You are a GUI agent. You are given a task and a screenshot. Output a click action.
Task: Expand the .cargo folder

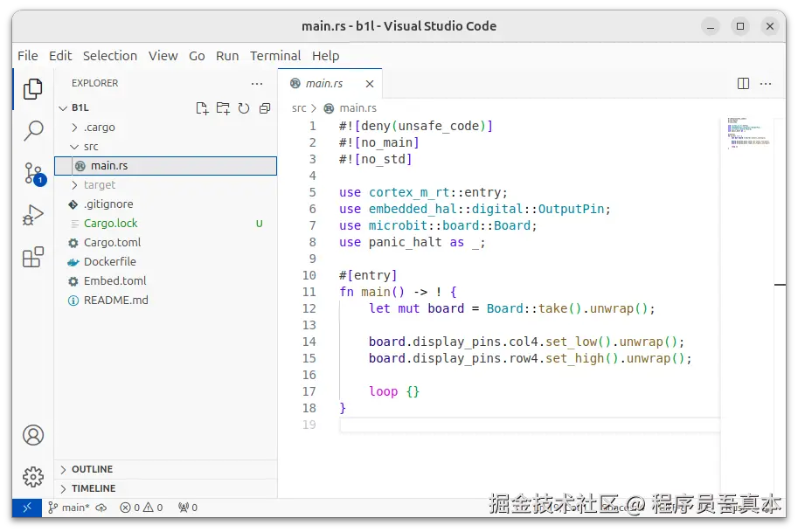(75, 128)
